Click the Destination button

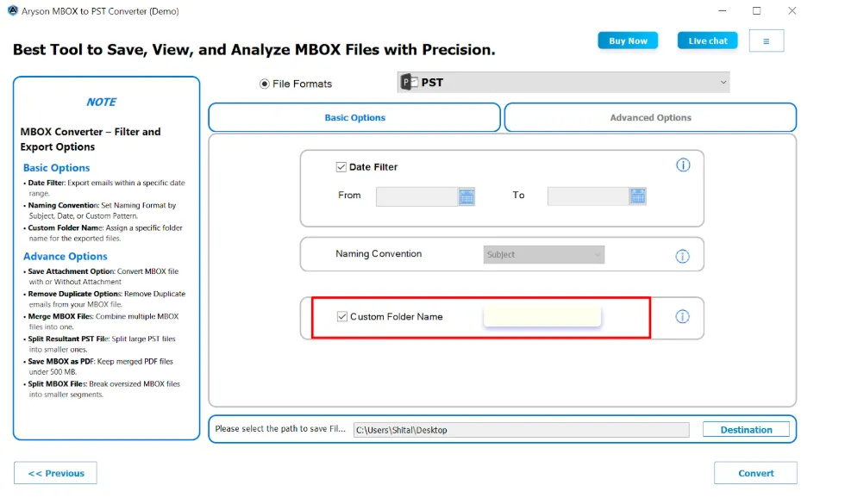(746, 429)
